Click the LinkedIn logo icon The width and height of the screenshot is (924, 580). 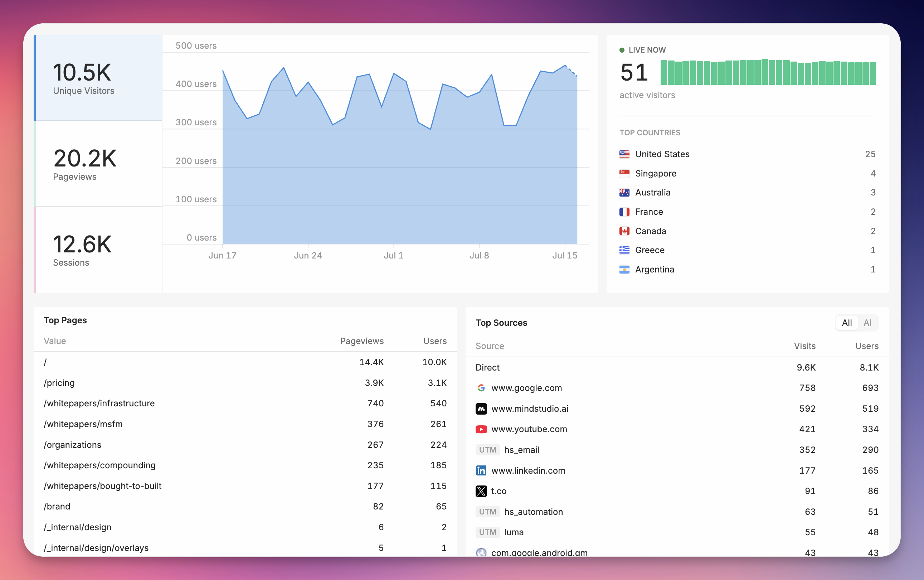pyautogui.click(x=481, y=470)
